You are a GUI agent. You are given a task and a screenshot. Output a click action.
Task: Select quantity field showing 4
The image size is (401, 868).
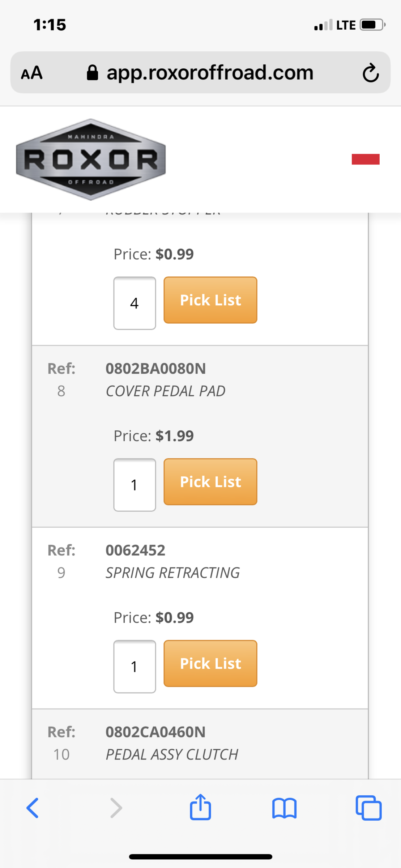click(135, 303)
